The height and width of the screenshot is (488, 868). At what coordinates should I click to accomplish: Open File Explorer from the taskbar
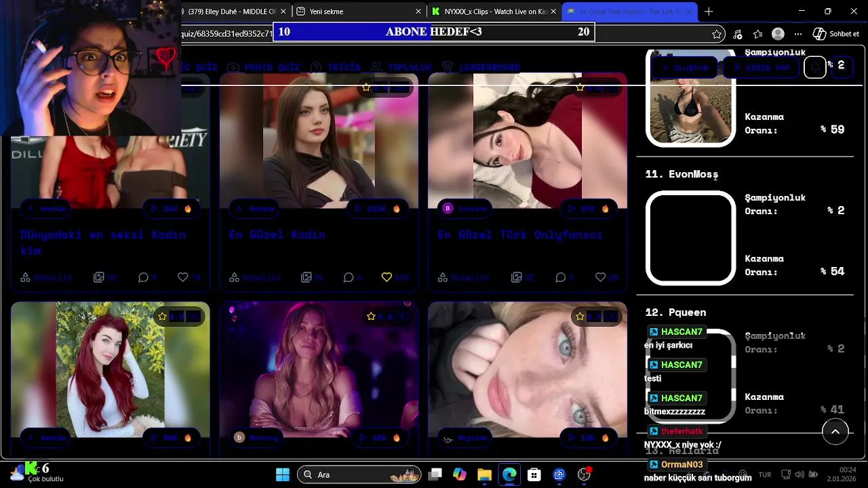pos(484,474)
